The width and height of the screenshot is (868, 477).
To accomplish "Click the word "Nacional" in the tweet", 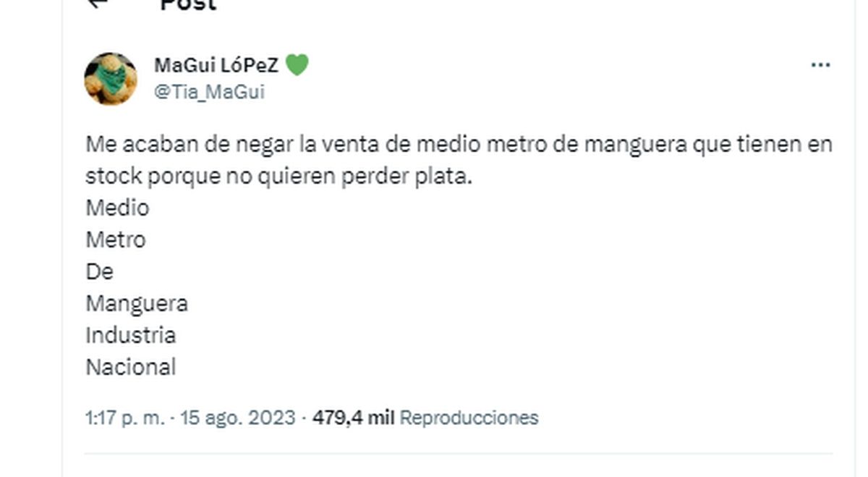I will (x=131, y=367).
